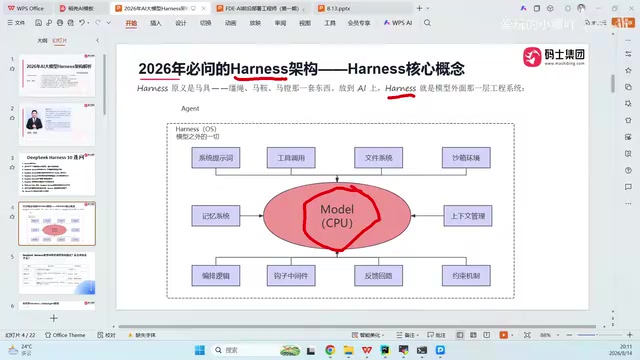
Task: Select slide 2 thumbnail with presenter photo
Action: pos(57,124)
